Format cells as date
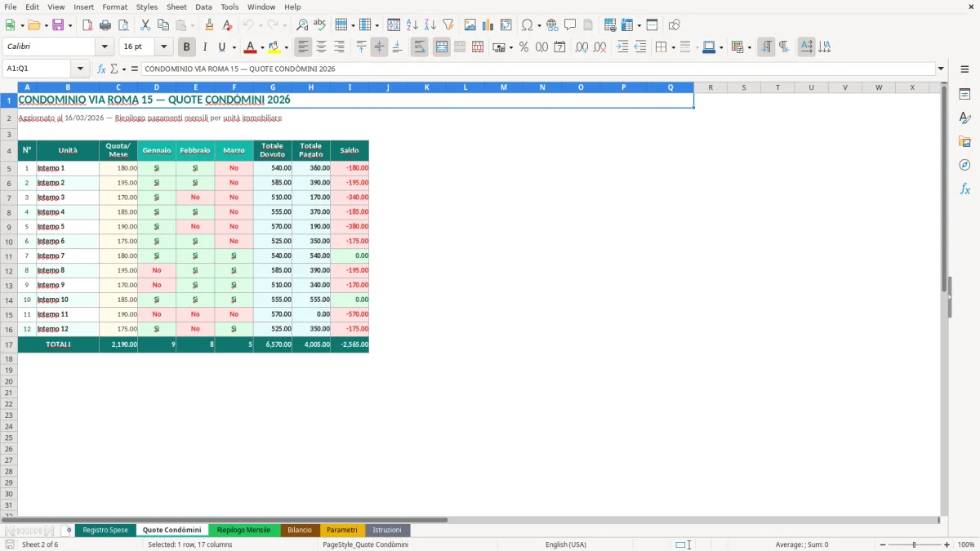The width and height of the screenshot is (980, 551). [x=559, y=47]
